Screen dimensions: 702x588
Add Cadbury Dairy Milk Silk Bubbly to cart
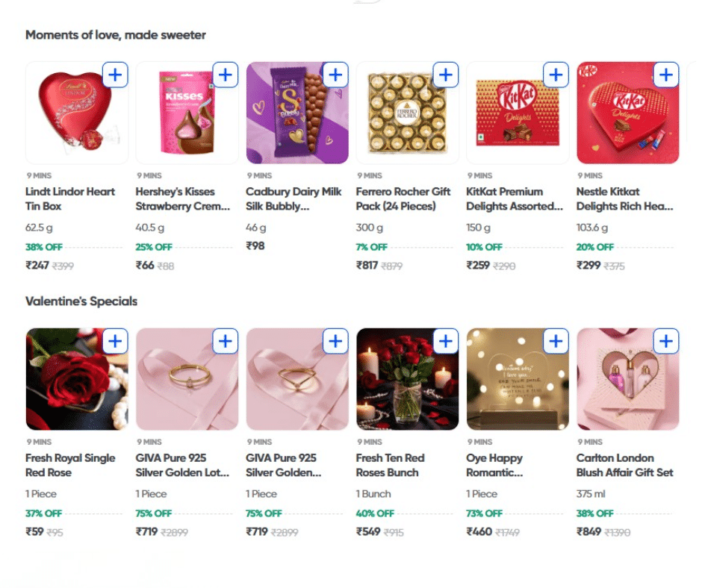point(335,75)
